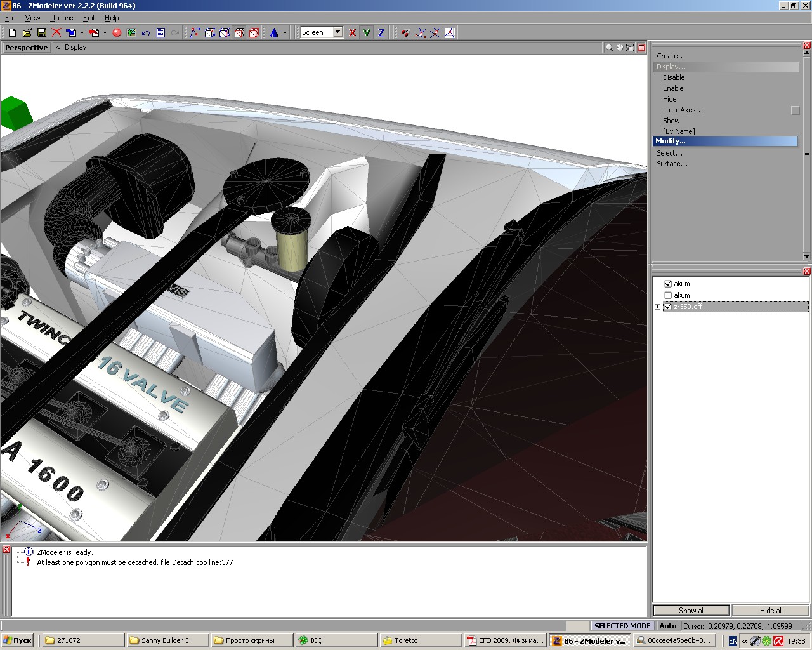Close the commands panel with red X

pos(807,46)
